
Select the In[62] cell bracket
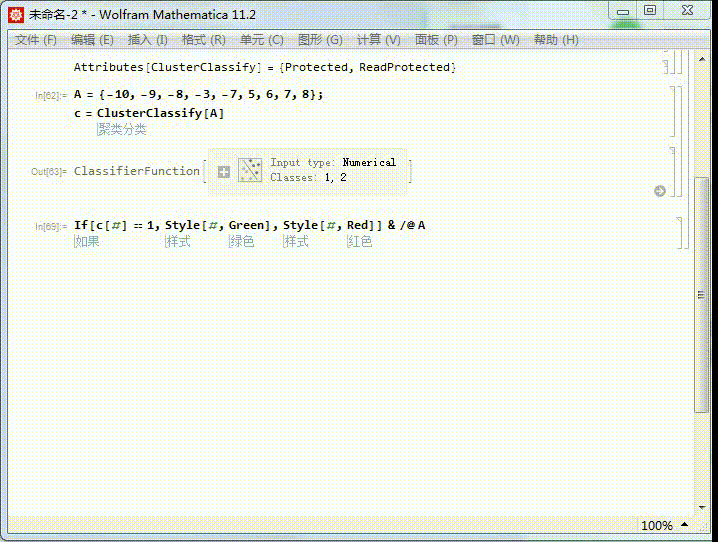[x=673, y=111]
